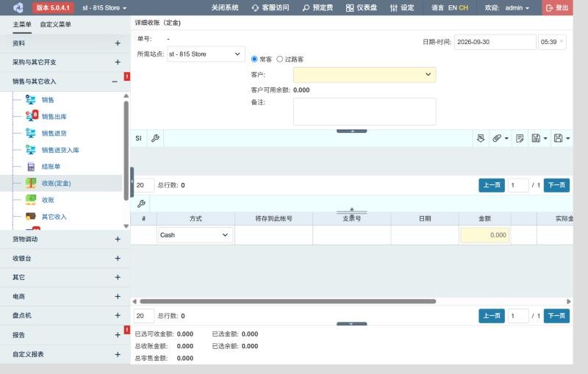This screenshot has width=588, height=374.
Task: Expand the bottom summary panel handle
Action: pos(352,324)
